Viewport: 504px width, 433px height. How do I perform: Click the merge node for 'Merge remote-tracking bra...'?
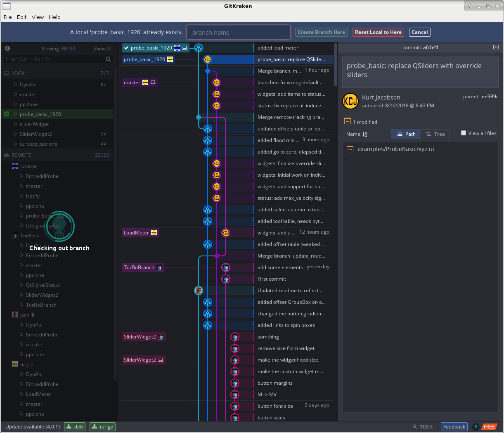point(199,117)
